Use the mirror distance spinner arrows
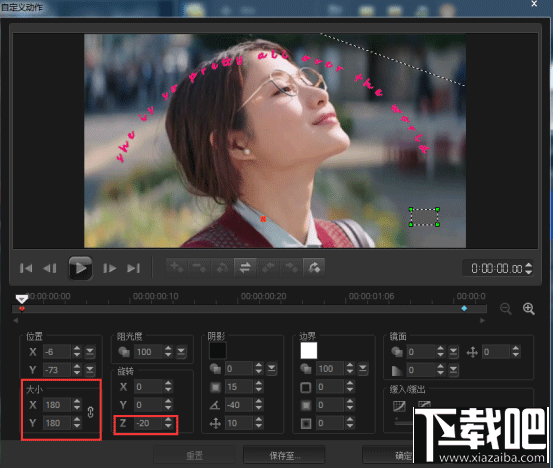This screenshot has width=554, height=468. (x=516, y=351)
